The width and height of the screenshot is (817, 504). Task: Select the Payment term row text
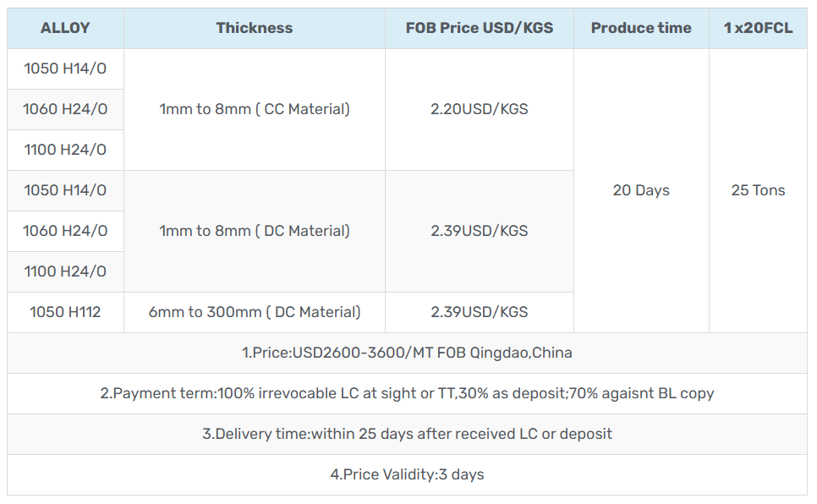pos(407,393)
